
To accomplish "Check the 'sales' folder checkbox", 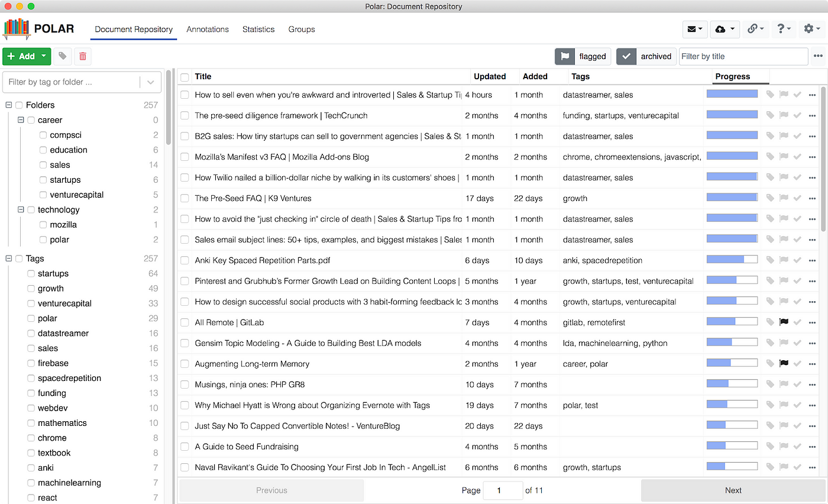I will [x=43, y=165].
